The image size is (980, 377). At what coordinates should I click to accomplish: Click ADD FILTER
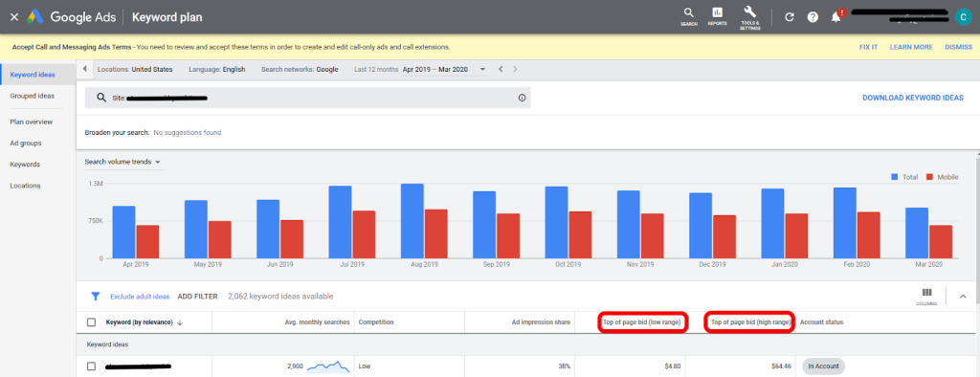[197, 297]
